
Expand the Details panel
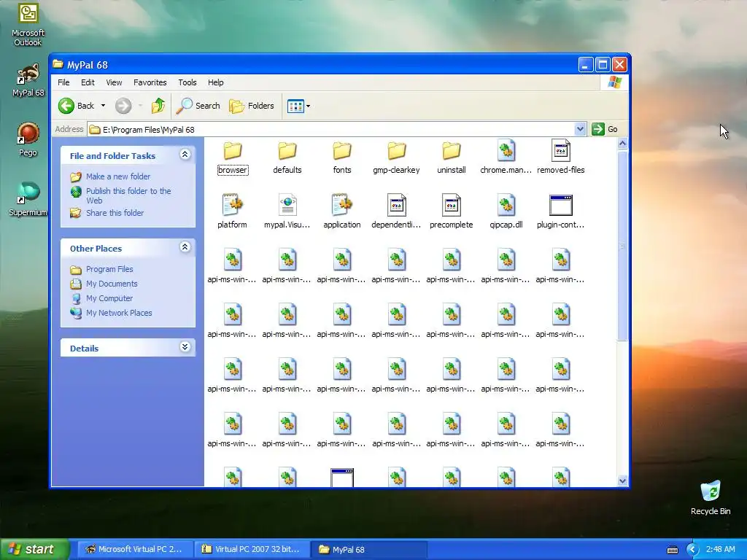[185, 346]
